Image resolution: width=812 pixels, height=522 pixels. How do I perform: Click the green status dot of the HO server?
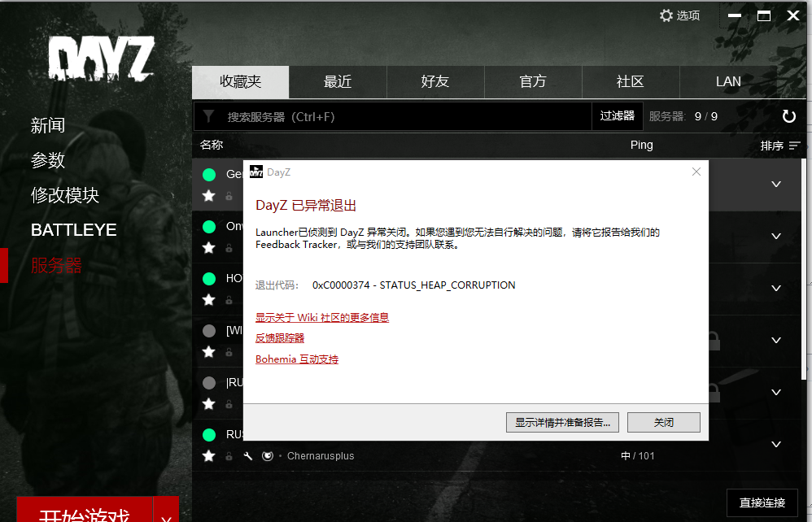click(x=209, y=279)
